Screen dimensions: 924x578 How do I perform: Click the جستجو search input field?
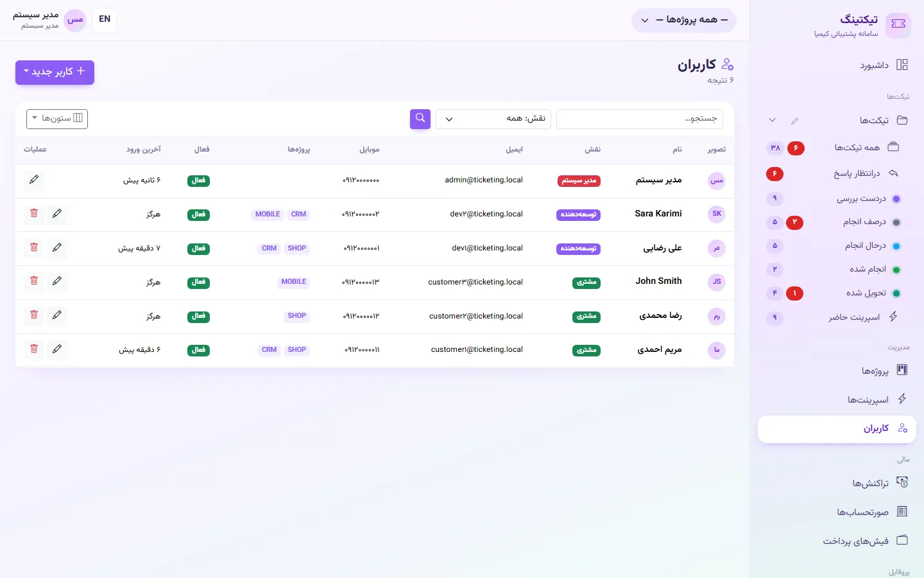tap(640, 119)
